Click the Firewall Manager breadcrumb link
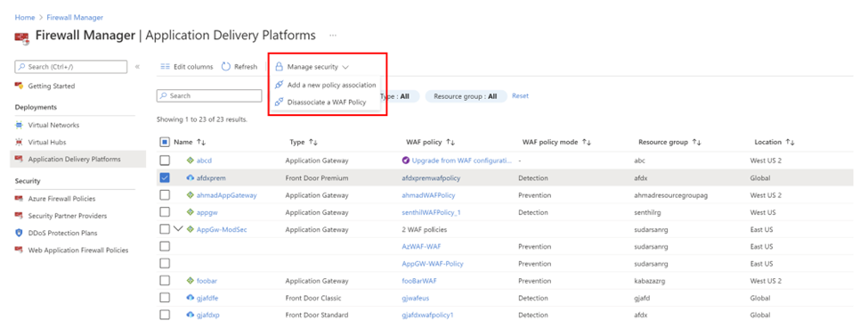 [x=75, y=18]
